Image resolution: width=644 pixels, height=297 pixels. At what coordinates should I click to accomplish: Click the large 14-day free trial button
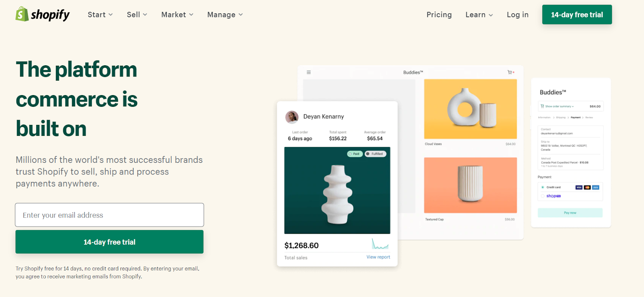click(x=109, y=242)
